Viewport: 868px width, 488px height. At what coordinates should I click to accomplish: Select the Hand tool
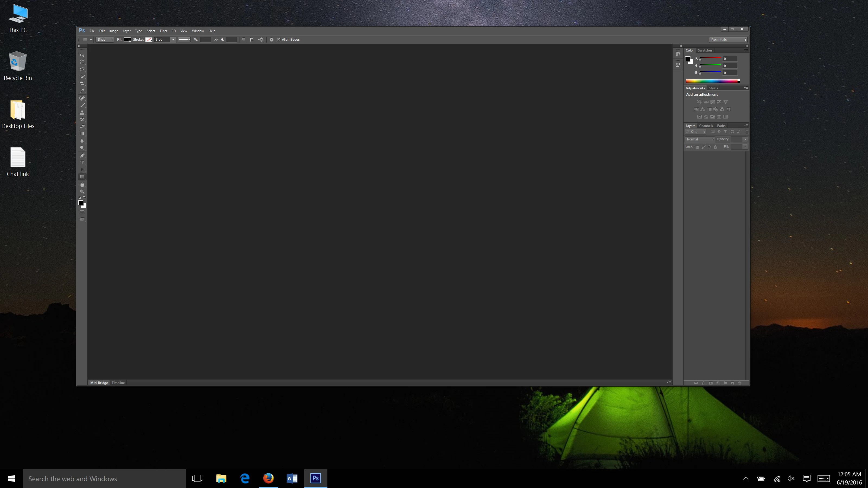coord(82,185)
